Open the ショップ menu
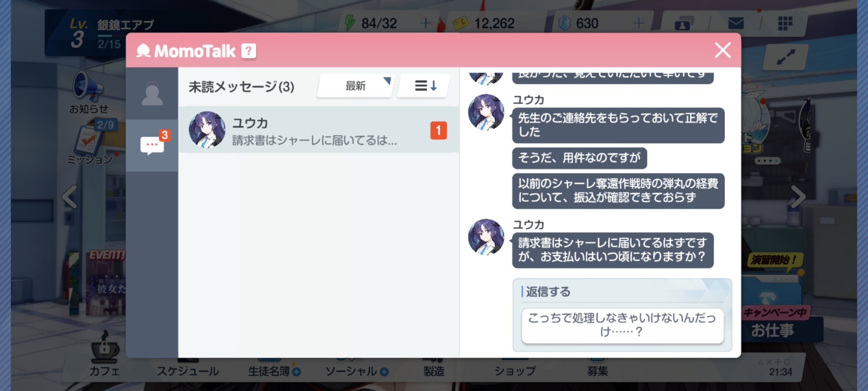868x391 pixels. point(515,371)
